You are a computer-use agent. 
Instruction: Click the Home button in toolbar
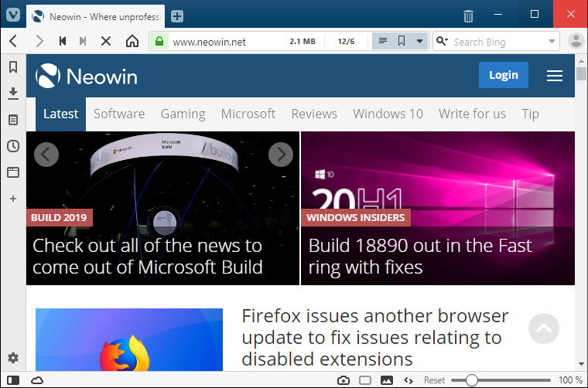pyautogui.click(x=132, y=42)
